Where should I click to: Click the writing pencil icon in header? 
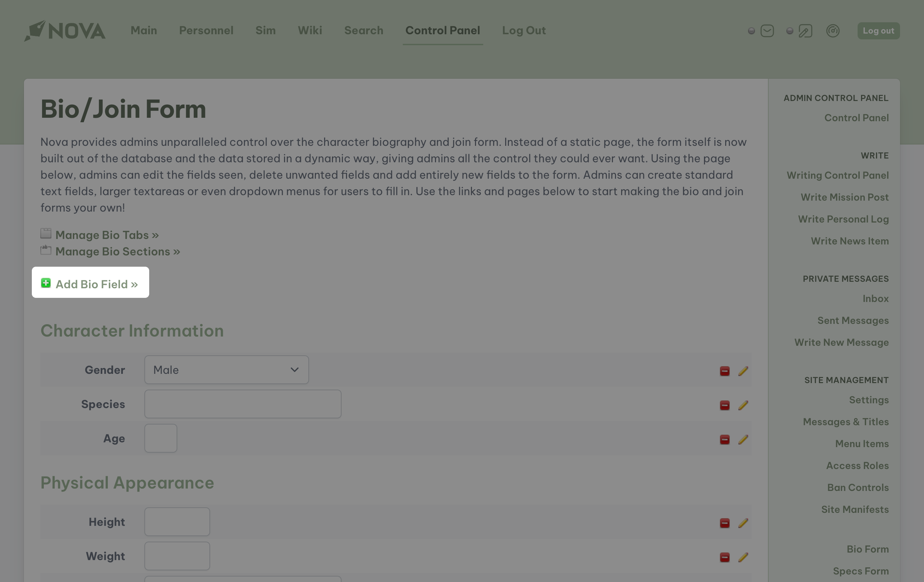(x=805, y=31)
